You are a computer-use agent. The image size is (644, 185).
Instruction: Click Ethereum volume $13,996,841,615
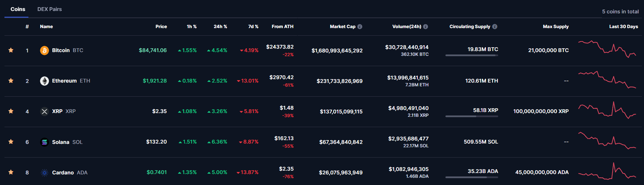[408, 78]
